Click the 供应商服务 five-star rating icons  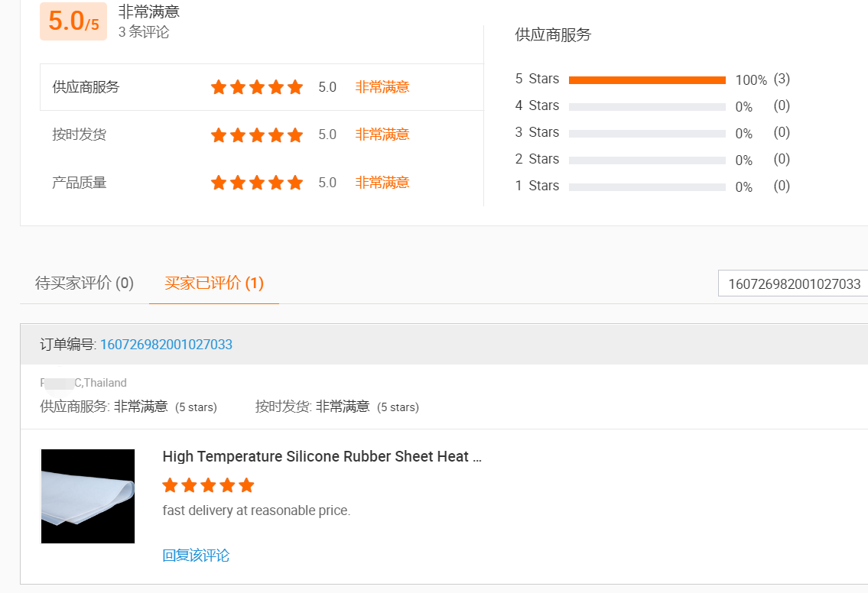pos(257,87)
